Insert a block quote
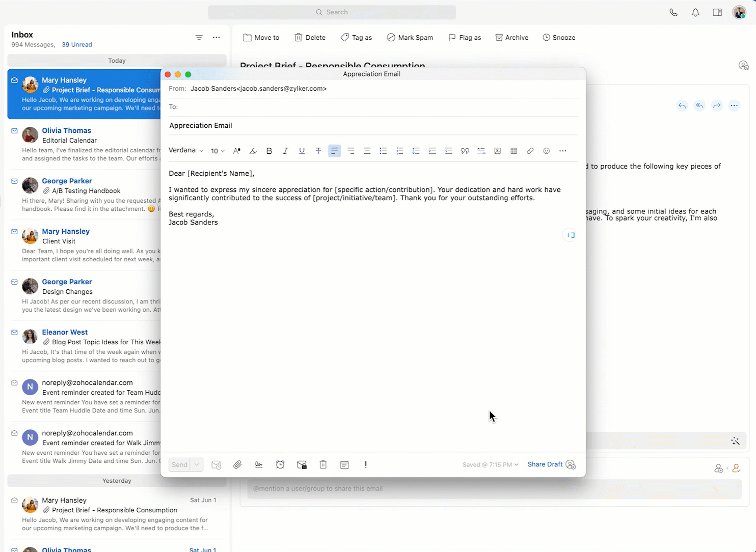The width and height of the screenshot is (756, 552). [465, 151]
